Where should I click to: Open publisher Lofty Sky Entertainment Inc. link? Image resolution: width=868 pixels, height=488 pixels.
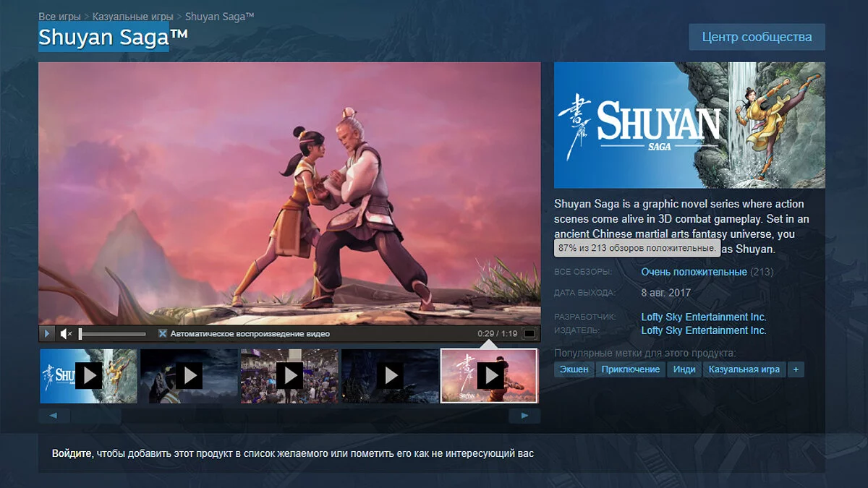(704, 330)
